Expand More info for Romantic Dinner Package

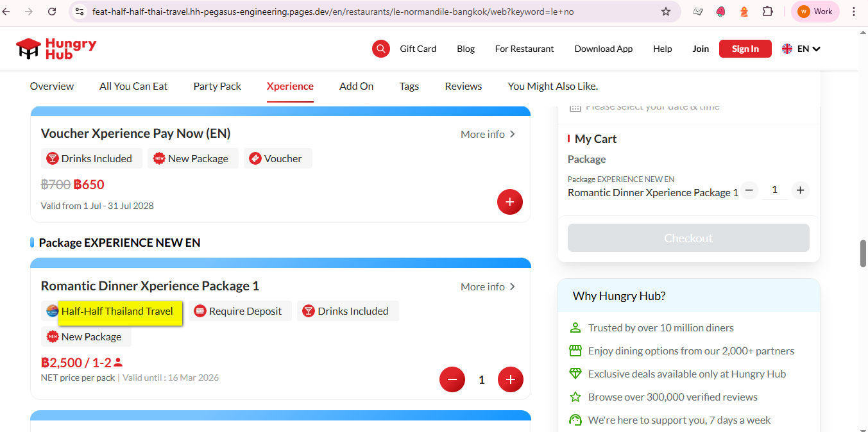point(488,287)
